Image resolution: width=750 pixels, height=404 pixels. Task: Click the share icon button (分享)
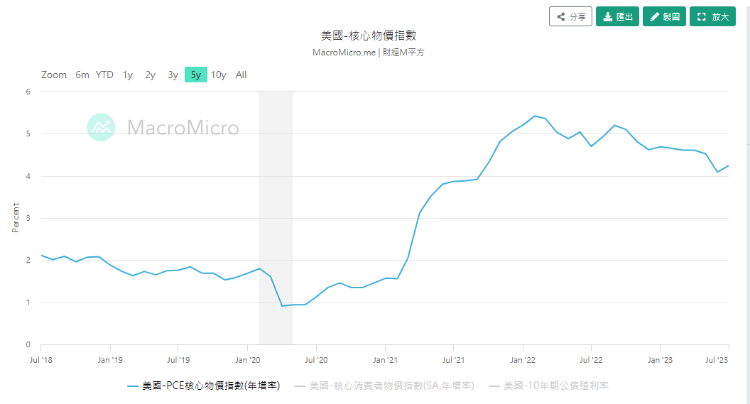561,17
